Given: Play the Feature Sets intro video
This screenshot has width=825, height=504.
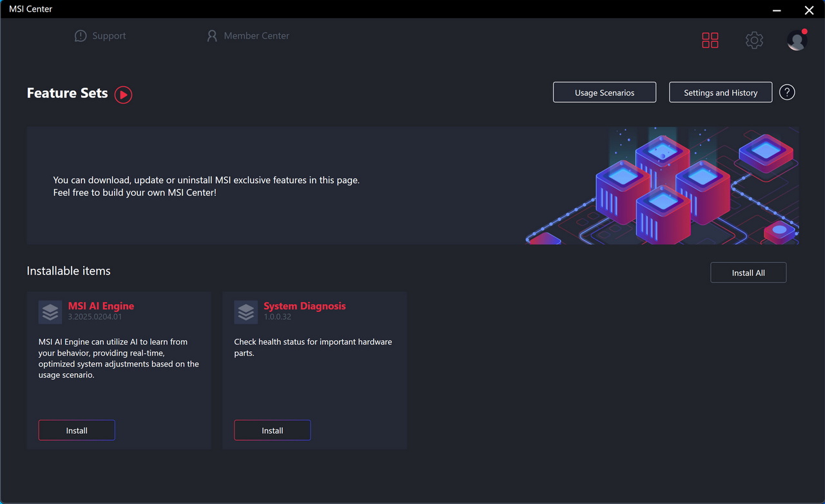Looking at the screenshot, I should coord(123,95).
